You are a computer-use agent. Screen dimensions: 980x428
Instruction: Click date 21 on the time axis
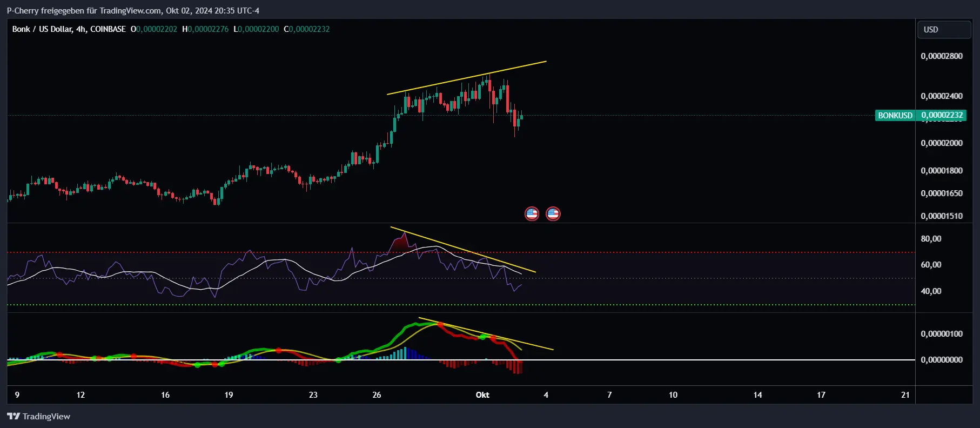[x=905, y=395]
